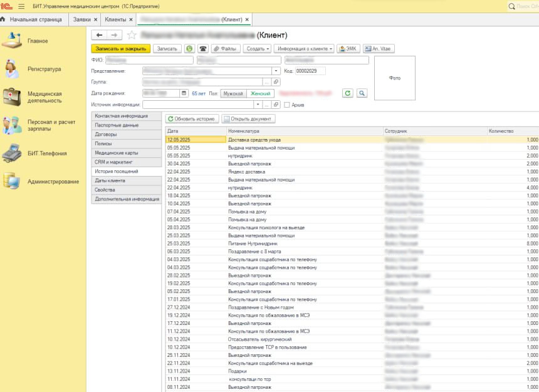Open the Дополнительная информация section tab
Screen dimensions: 539x392
pyautogui.click(x=126, y=199)
